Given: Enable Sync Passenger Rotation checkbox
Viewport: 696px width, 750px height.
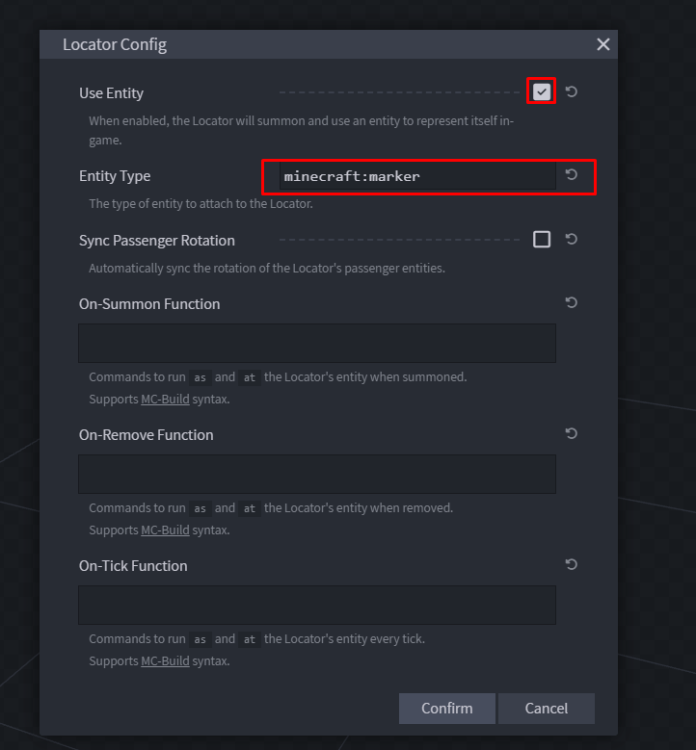Looking at the screenshot, I should tap(541, 239).
